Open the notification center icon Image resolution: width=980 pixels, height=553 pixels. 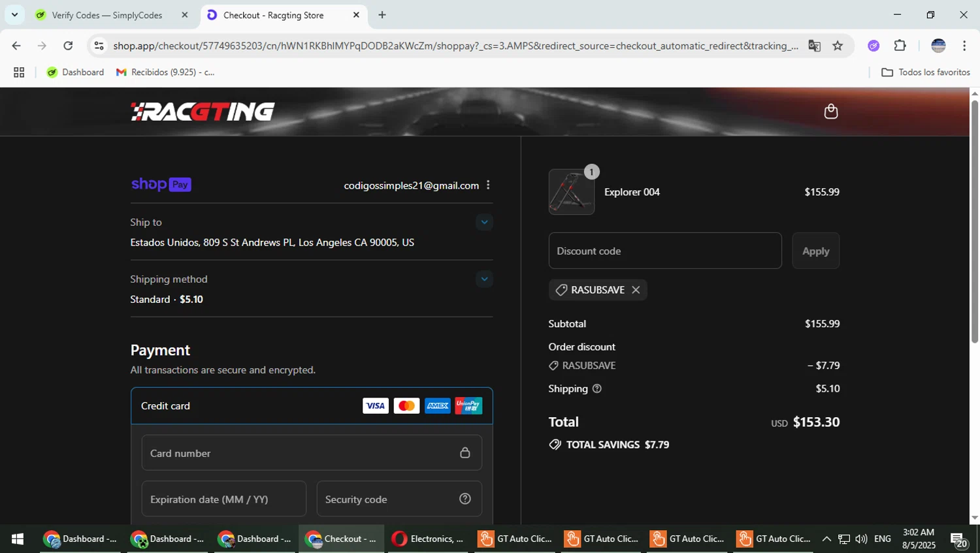[x=959, y=539]
